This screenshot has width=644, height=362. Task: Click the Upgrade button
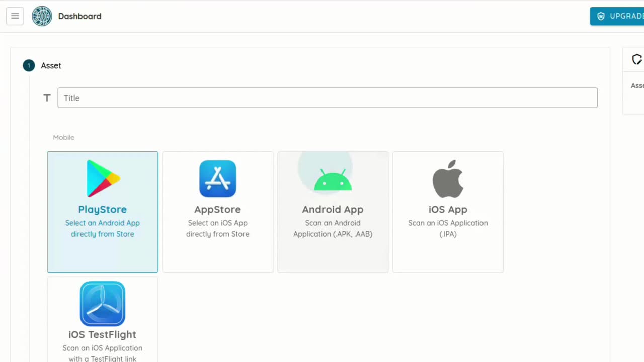point(617,16)
